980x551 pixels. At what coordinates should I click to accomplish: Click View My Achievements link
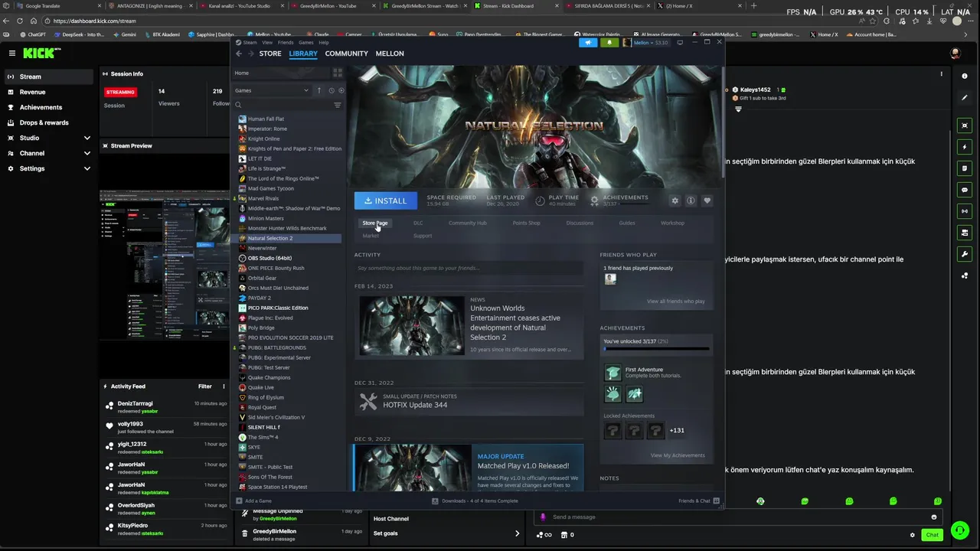tap(678, 455)
